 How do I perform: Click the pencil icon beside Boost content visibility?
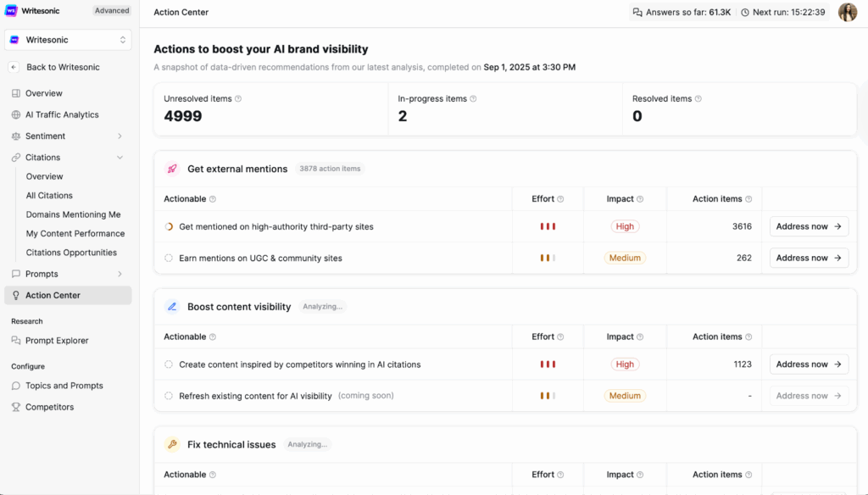pyautogui.click(x=172, y=307)
